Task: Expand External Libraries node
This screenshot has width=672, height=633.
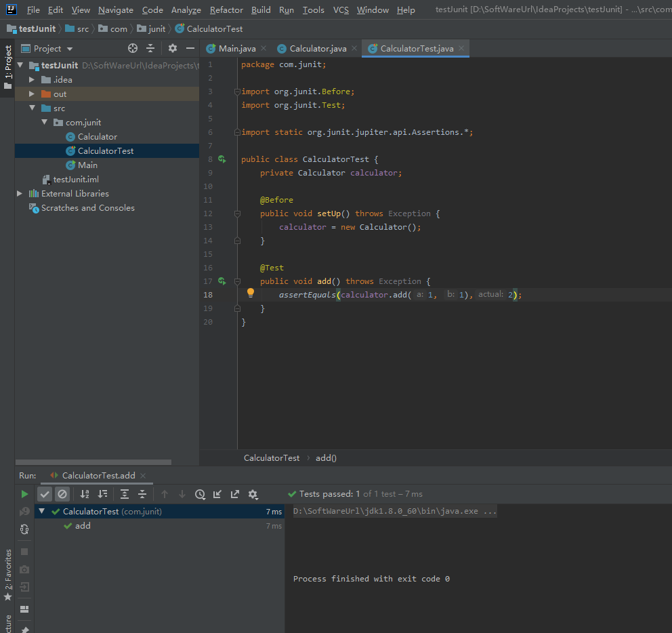Action: point(20,194)
